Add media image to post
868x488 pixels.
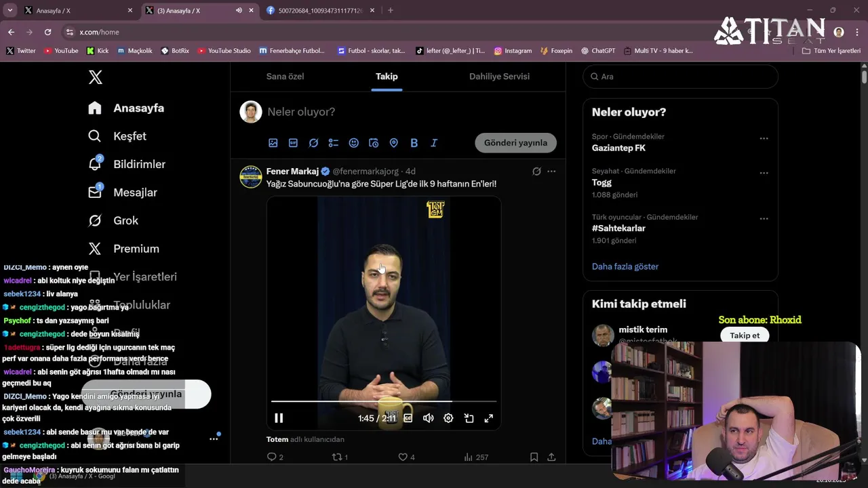click(273, 143)
